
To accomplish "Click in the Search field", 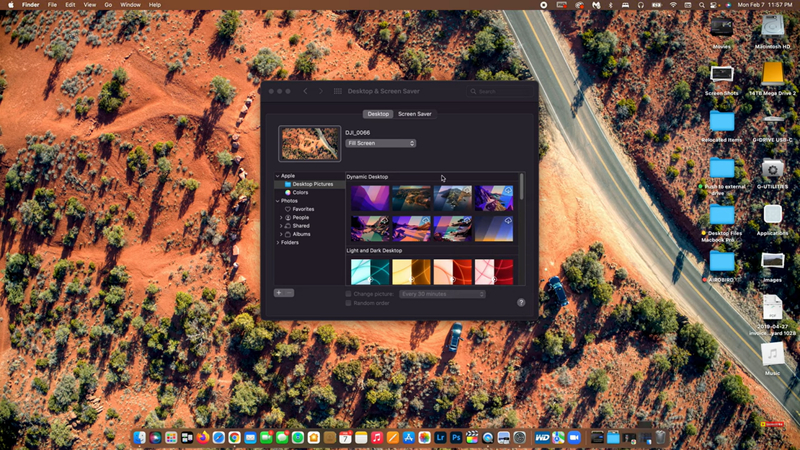I will tap(500, 91).
